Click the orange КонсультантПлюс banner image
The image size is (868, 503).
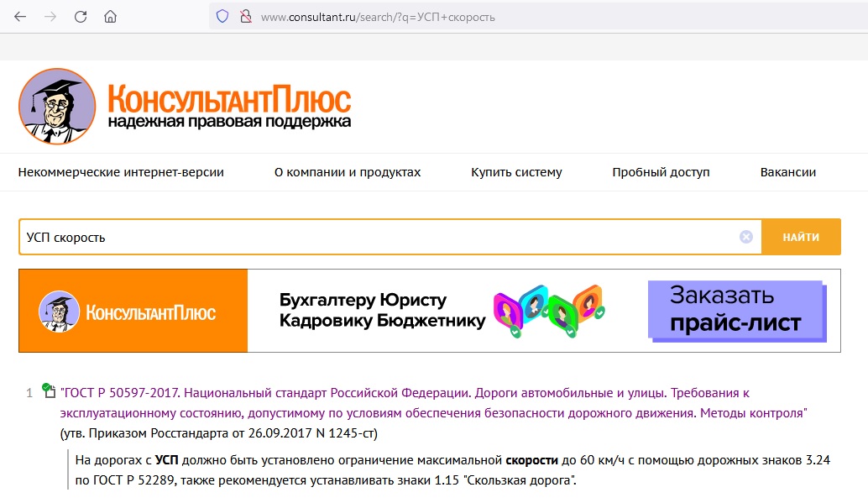pos(133,311)
